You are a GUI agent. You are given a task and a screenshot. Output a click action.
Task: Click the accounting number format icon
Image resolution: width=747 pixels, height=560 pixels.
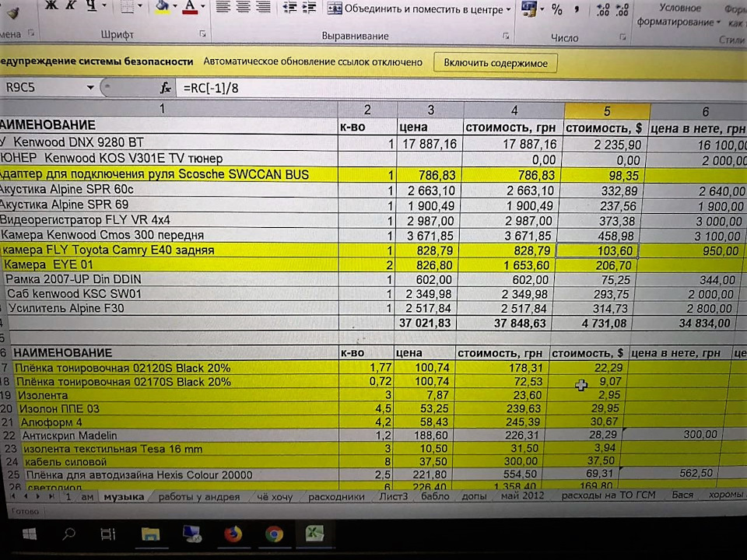click(529, 9)
